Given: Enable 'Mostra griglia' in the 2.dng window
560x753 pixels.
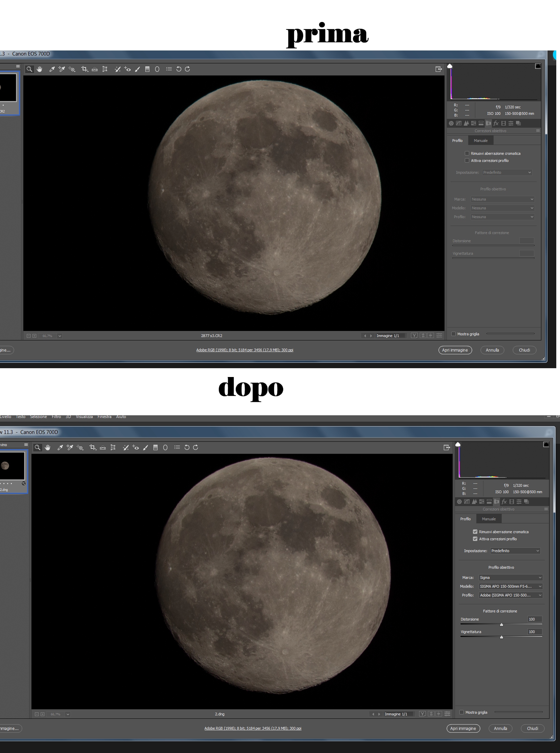Looking at the screenshot, I should tap(461, 712).
